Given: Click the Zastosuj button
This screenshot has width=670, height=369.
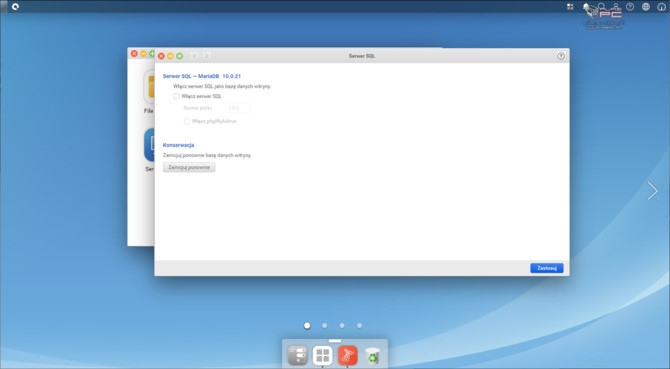Looking at the screenshot, I should coord(547,268).
